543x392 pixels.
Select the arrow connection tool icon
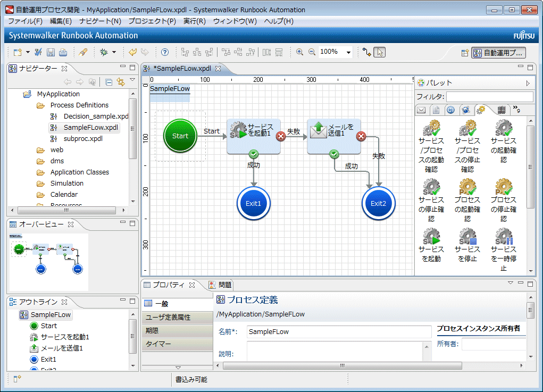[x=367, y=52]
